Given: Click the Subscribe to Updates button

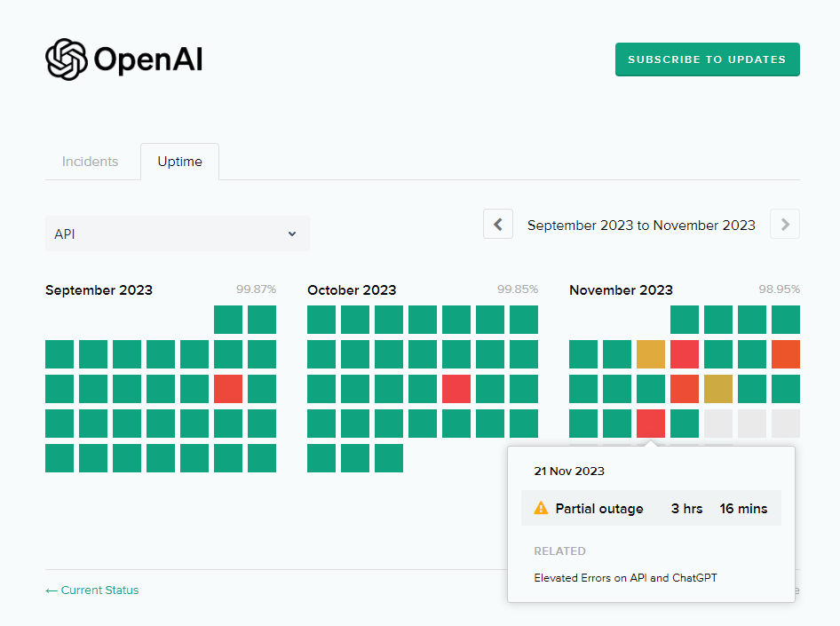Looking at the screenshot, I should (707, 59).
